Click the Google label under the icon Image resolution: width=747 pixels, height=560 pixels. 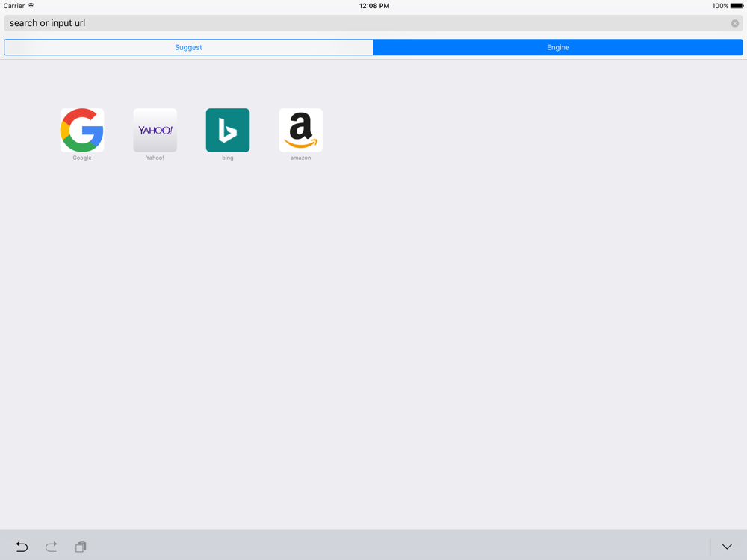pyautogui.click(x=82, y=158)
